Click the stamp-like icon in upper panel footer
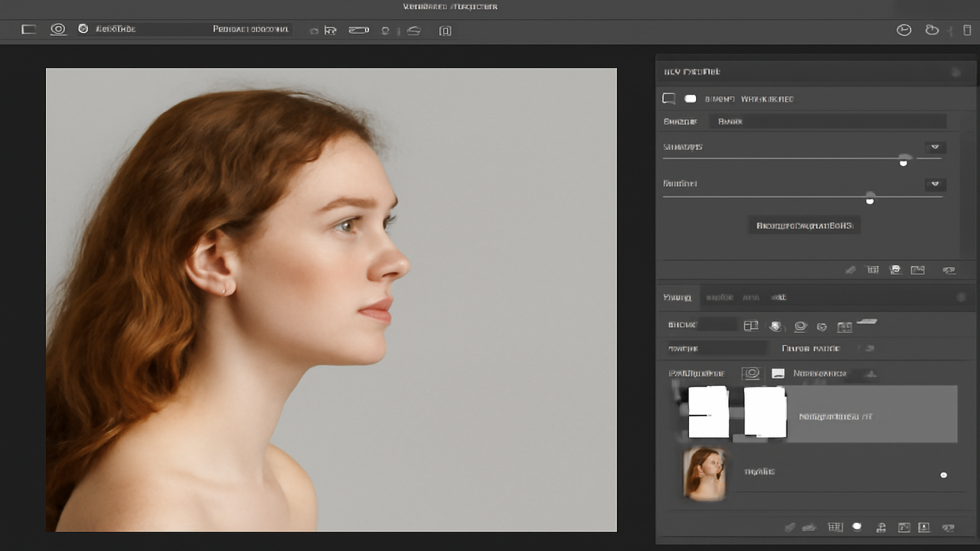 point(895,270)
